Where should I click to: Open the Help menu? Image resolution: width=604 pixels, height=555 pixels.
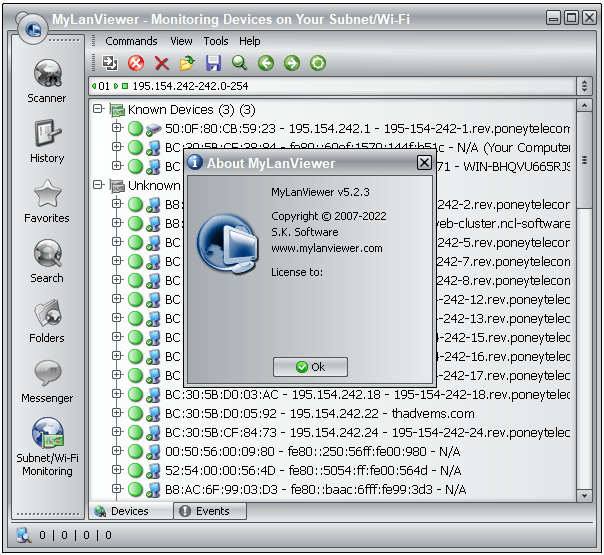coord(249,41)
